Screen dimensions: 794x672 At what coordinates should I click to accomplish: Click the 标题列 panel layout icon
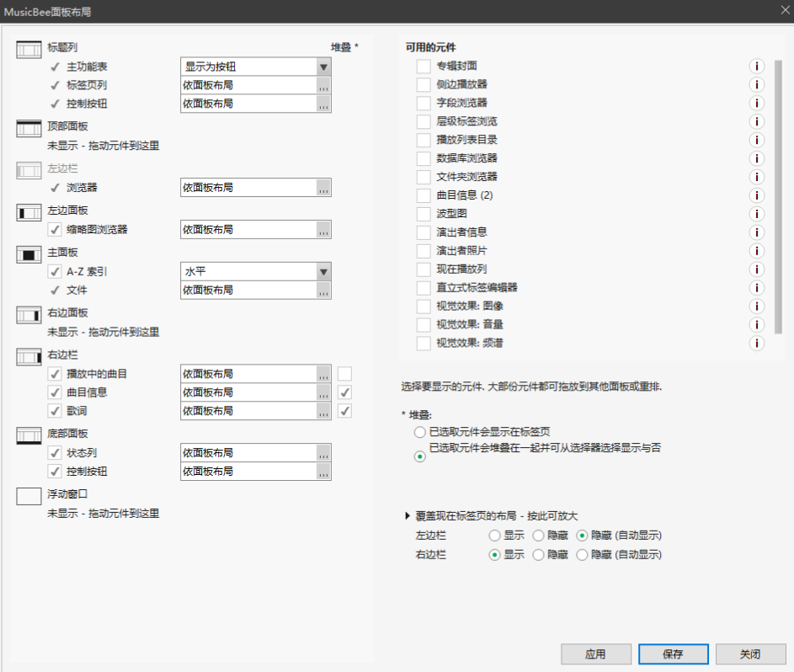tap(29, 50)
